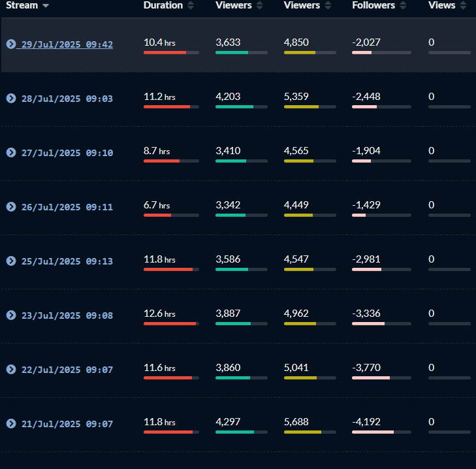Open the 21/Jul/2025 09:07 stream link
Screen dimensions: 476x469
click(x=67, y=424)
